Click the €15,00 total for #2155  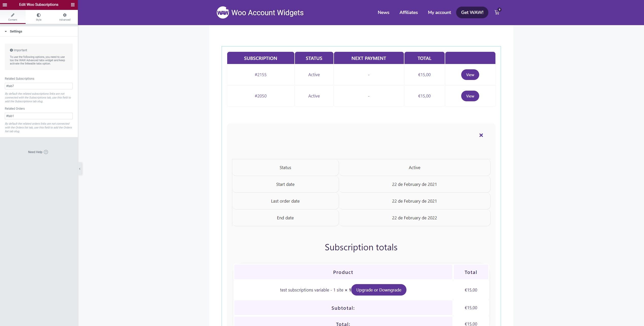click(424, 75)
